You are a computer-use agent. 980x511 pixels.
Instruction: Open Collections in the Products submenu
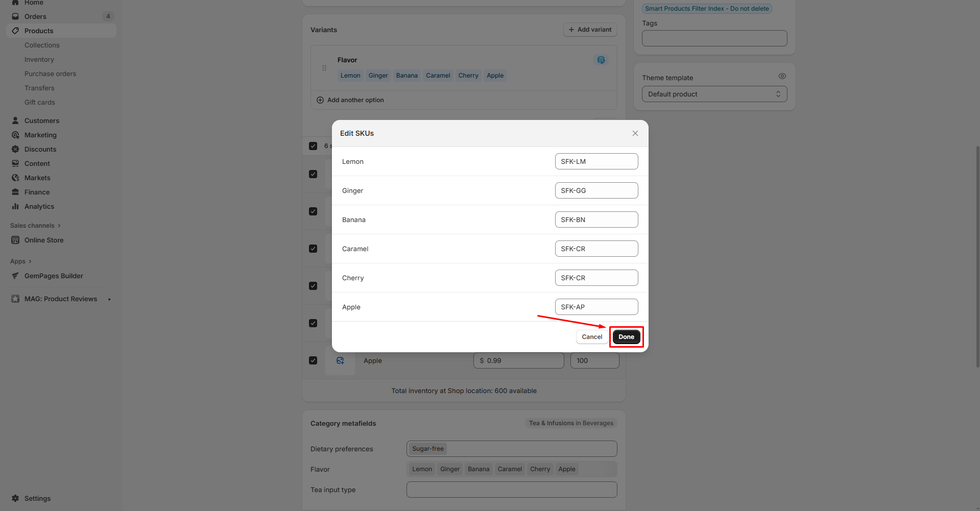(x=42, y=45)
